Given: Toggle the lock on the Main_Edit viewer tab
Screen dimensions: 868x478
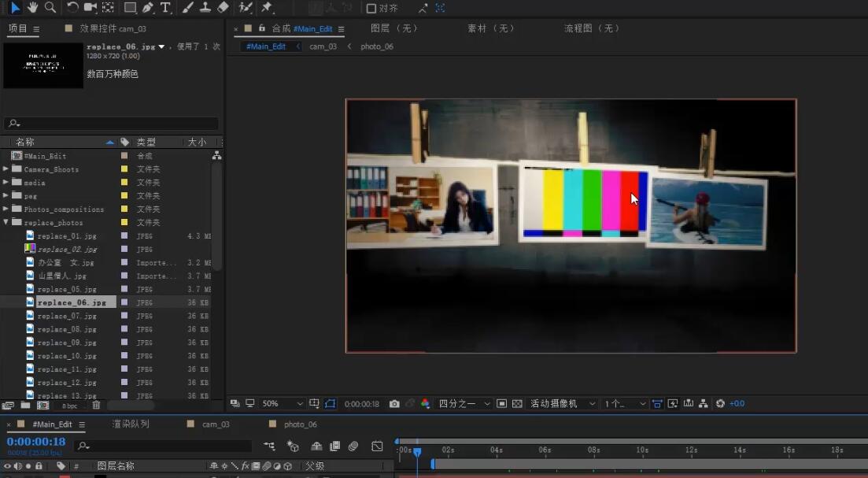Looking at the screenshot, I should point(262,28).
